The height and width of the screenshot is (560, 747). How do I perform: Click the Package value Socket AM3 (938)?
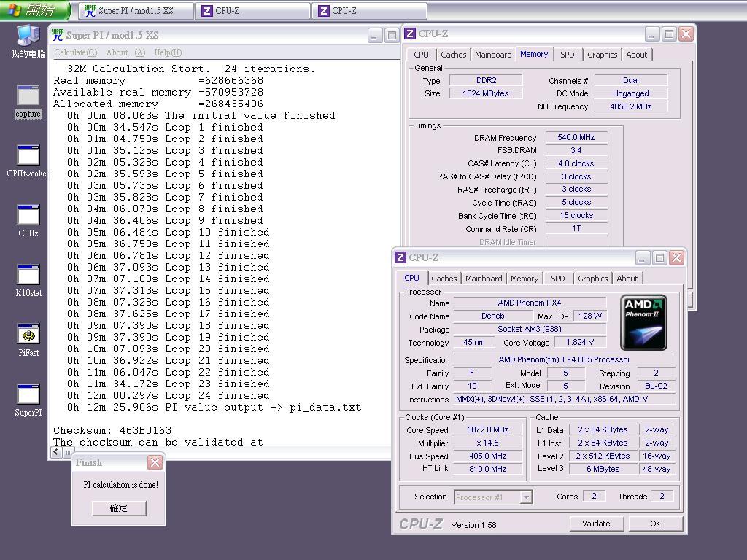[x=530, y=329]
